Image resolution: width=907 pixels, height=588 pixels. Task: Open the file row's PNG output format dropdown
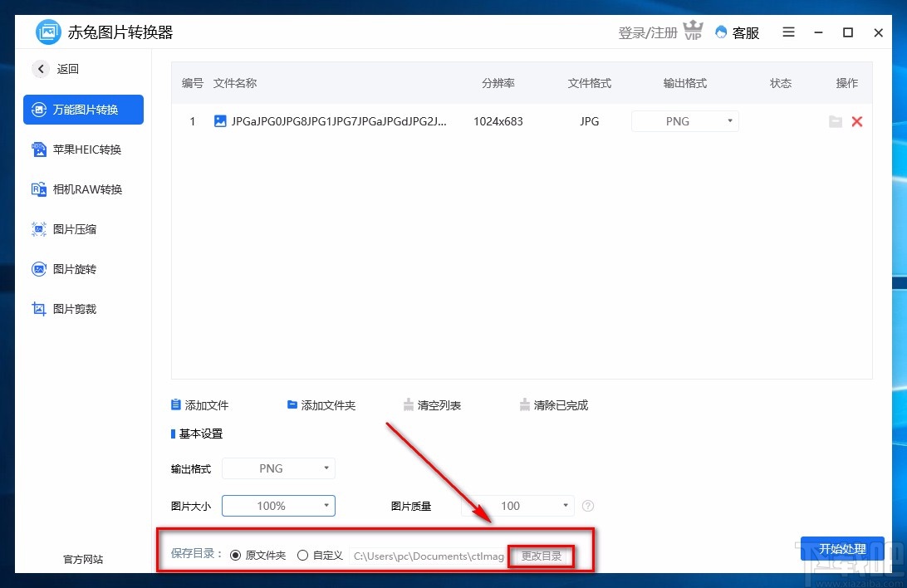(684, 121)
